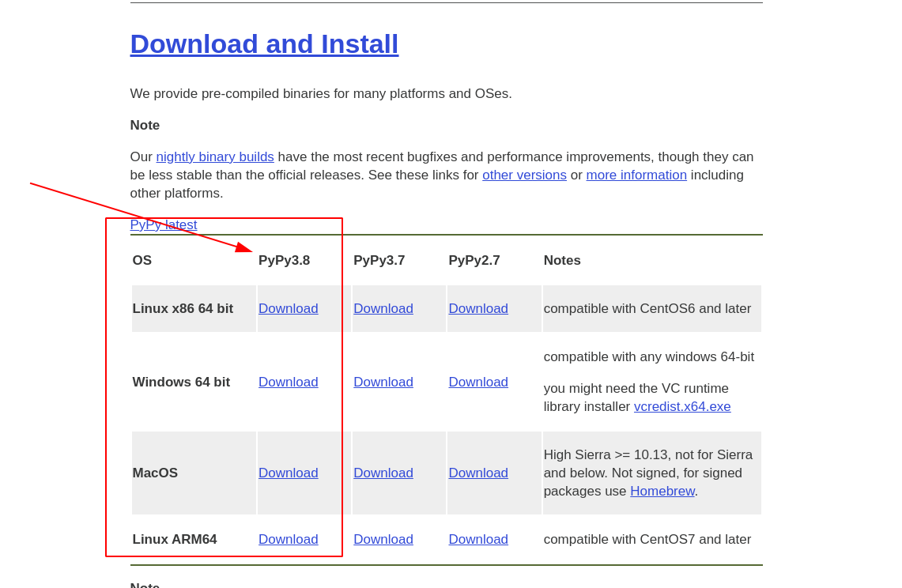The height and width of the screenshot is (588, 902).
Task: Download PyPy3.7 for Linux ARM64
Action: tap(383, 540)
